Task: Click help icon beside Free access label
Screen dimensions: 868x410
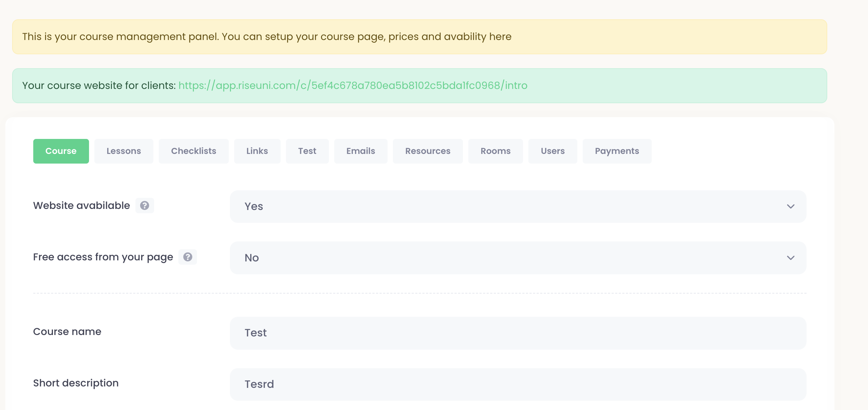Action: pyautogui.click(x=187, y=257)
